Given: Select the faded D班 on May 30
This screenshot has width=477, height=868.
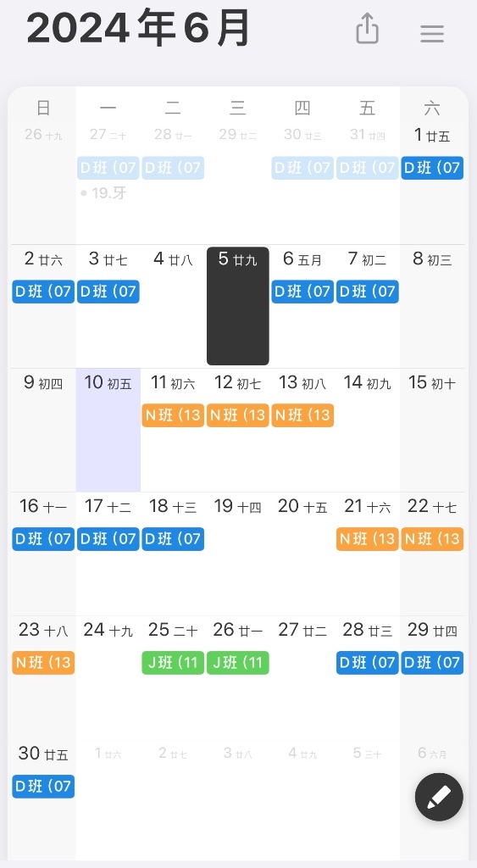Looking at the screenshot, I should pyautogui.click(x=302, y=168).
